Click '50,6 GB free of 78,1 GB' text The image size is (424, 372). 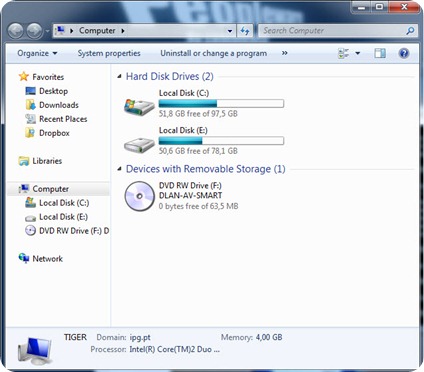tap(198, 151)
